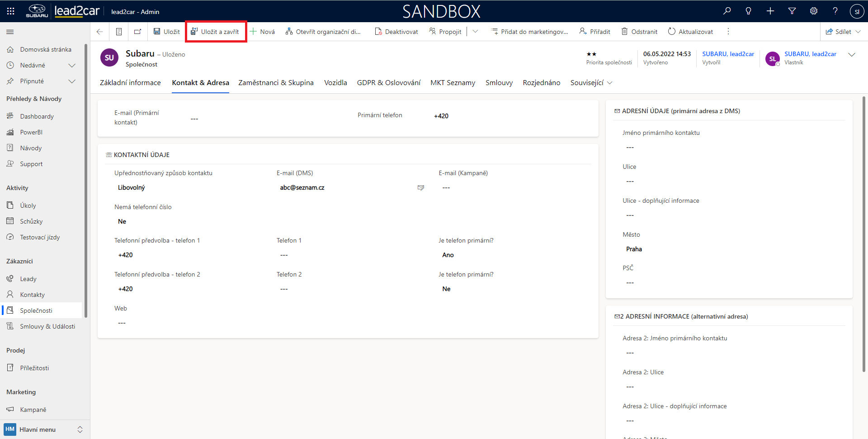The width and height of the screenshot is (868, 439).
Task: Open settings gear in top bar
Action: (x=814, y=11)
